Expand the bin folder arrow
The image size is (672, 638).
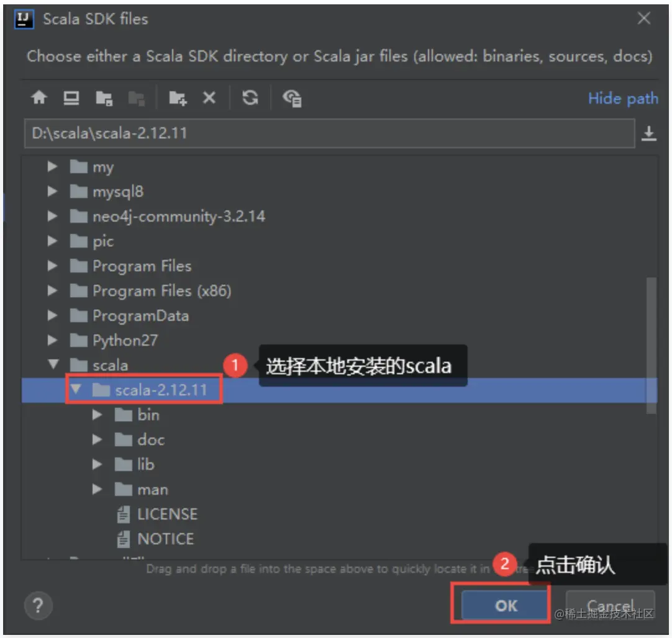[x=98, y=415]
